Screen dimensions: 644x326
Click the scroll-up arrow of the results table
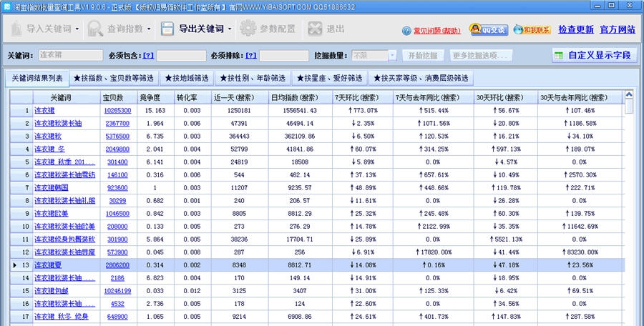(628, 95)
